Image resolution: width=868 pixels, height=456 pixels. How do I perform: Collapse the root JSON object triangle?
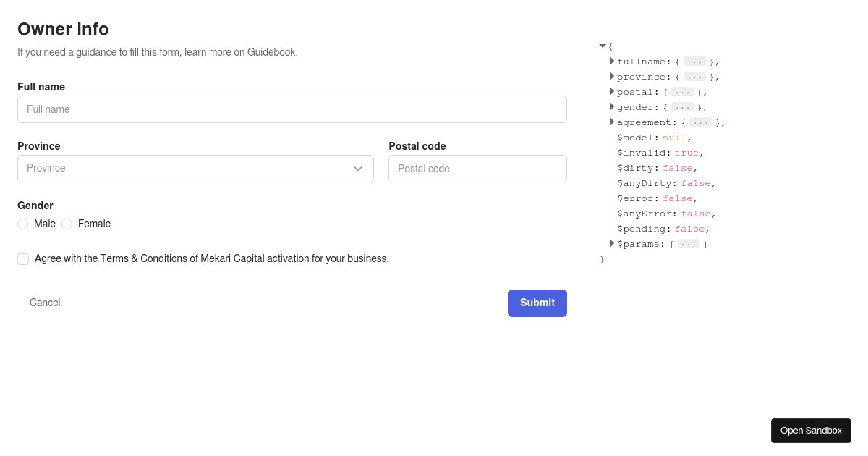click(603, 46)
